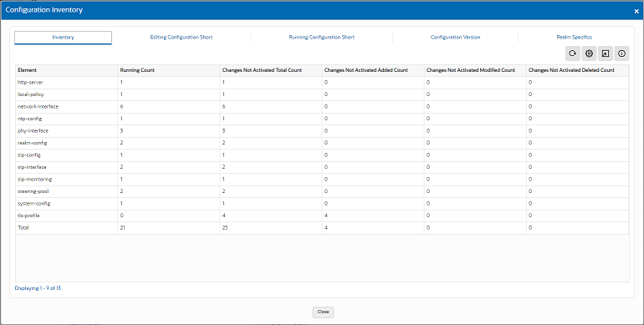Viewport: 644px width, 325px height.
Task: Click Changes Not Activated Modified Count header
Action: click(475, 70)
